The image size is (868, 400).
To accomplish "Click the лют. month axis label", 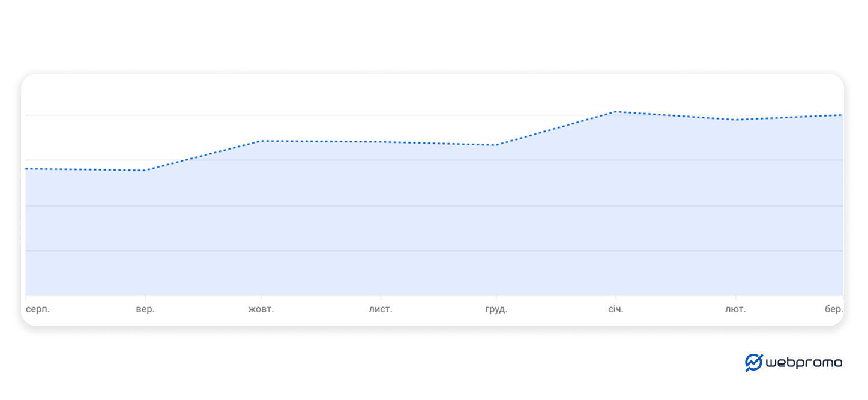I will coord(735,309).
